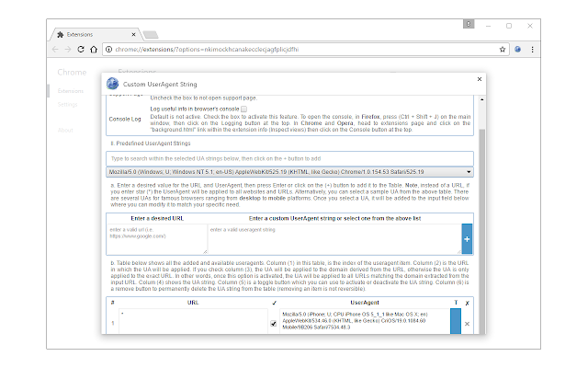Screen dimensions: 588x368
Task: Open the predefined UserAgent strings dropdown
Action: coord(289,172)
